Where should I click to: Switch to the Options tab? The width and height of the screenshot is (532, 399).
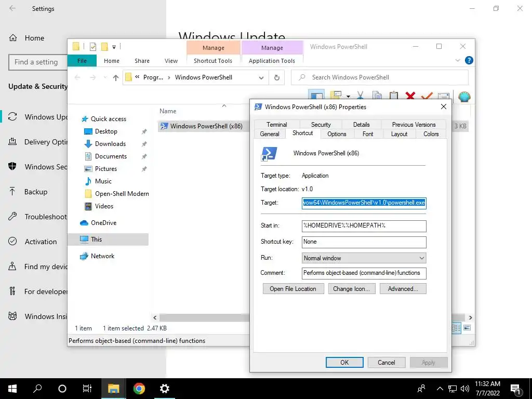pos(337,134)
